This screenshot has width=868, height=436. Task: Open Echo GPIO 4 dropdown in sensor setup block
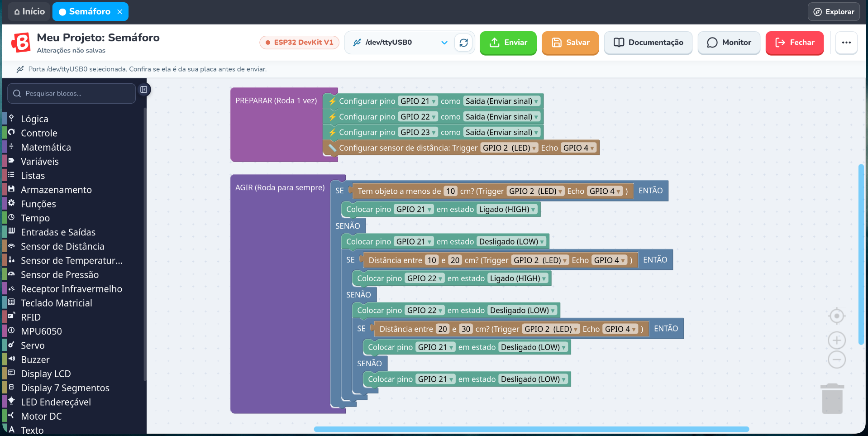pyautogui.click(x=579, y=148)
